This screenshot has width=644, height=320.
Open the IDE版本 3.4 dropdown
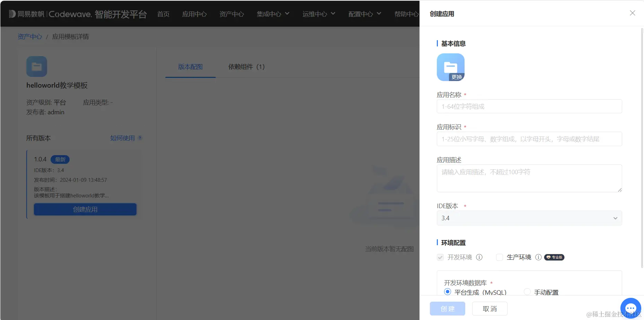point(529,218)
